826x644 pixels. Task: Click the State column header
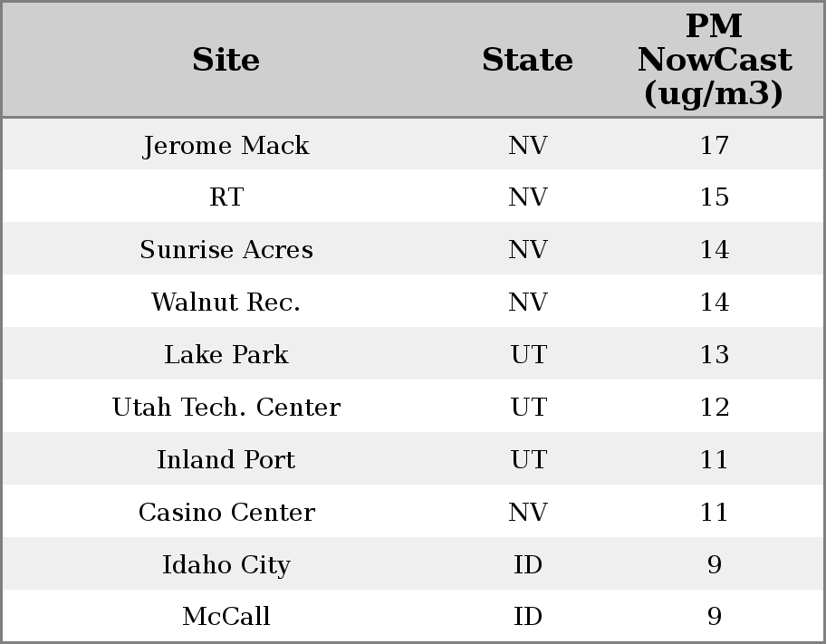point(527,60)
